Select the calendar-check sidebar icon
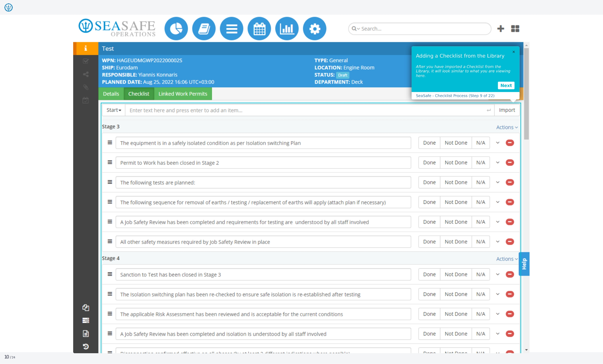Viewport: 603px width, 364px height. pyautogui.click(x=86, y=100)
